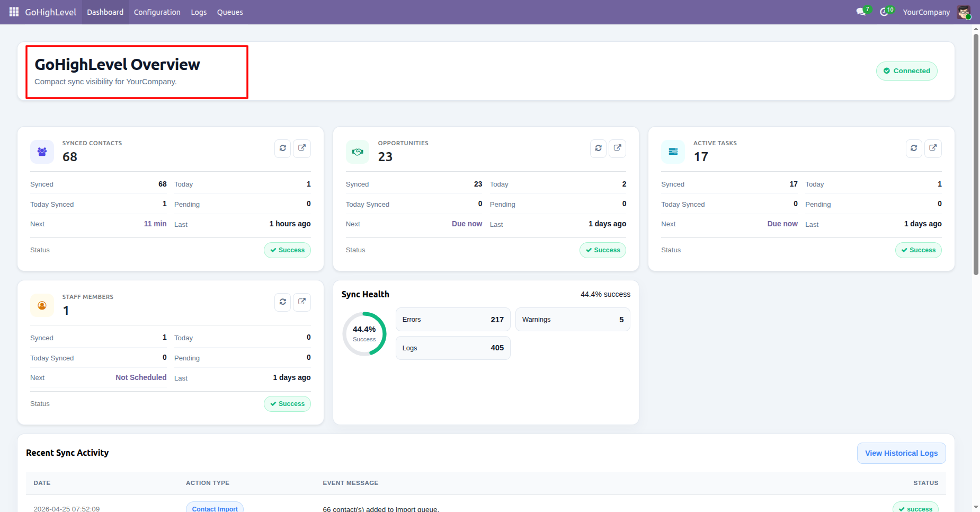
Task: Open the Logs menu
Action: pyautogui.click(x=199, y=12)
